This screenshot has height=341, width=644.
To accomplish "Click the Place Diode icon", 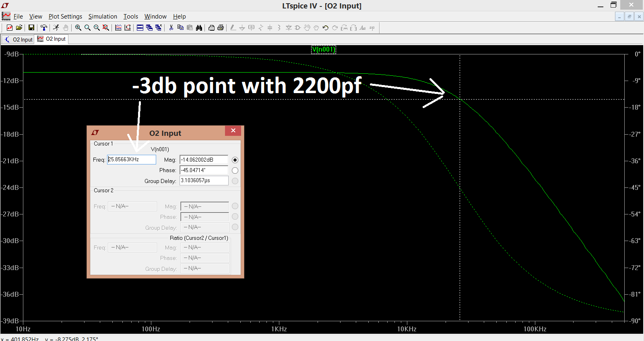I will tap(289, 27).
